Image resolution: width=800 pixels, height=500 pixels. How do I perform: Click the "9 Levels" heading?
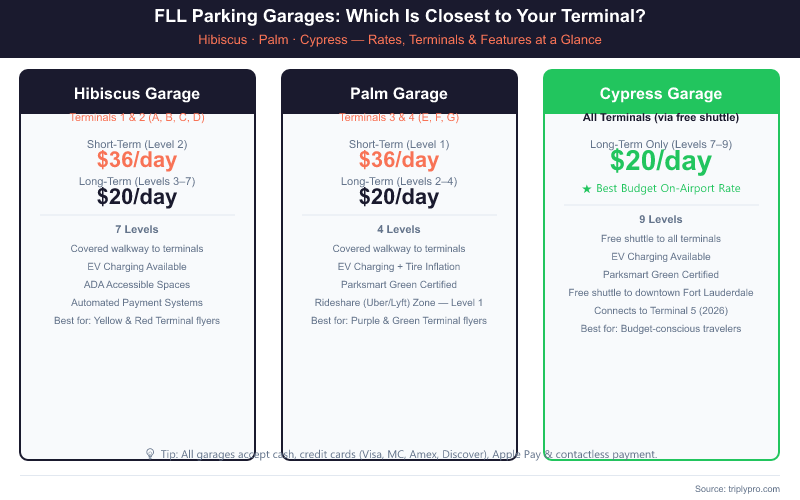click(661, 220)
